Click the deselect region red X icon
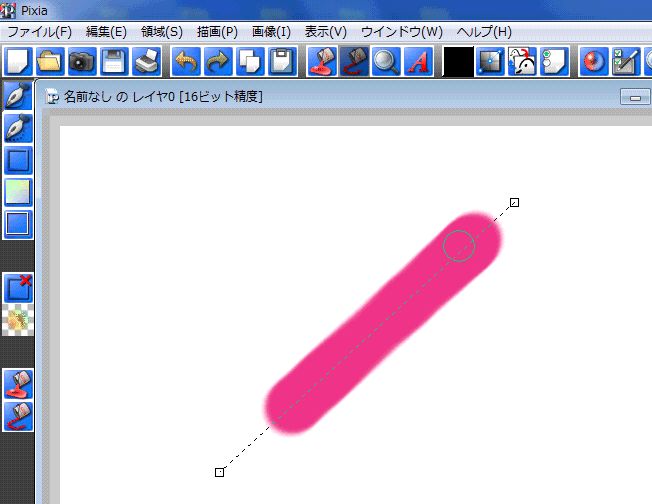Viewport: 652px width, 504px height. pyautogui.click(x=18, y=288)
